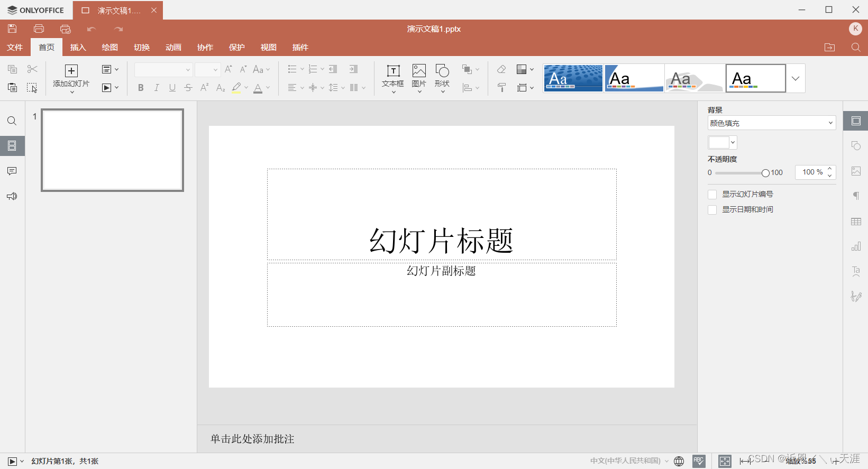This screenshot has width=868, height=469.
Task: Apply the font color A
Action: point(258,88)
